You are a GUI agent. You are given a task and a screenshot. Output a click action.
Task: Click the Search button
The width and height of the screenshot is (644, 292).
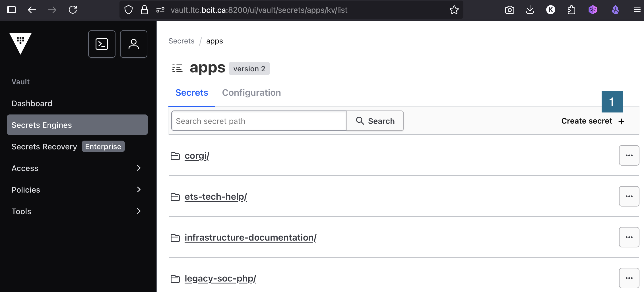coord(375,121)
